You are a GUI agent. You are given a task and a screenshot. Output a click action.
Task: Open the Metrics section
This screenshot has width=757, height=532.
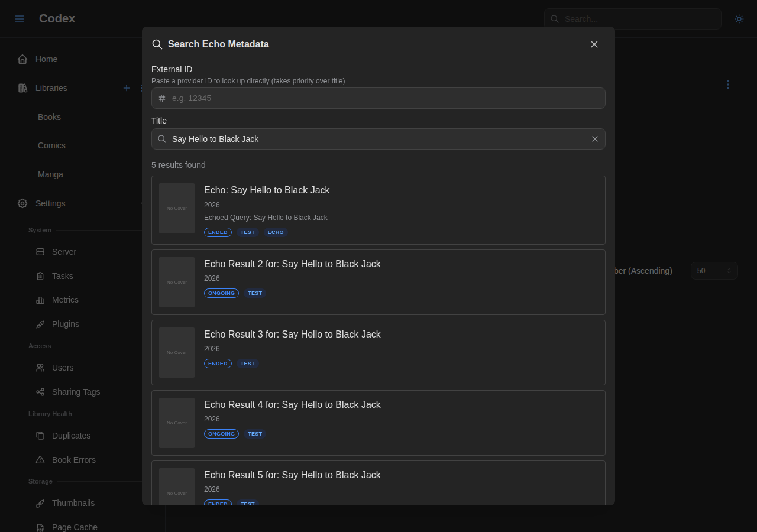(64, 300)
